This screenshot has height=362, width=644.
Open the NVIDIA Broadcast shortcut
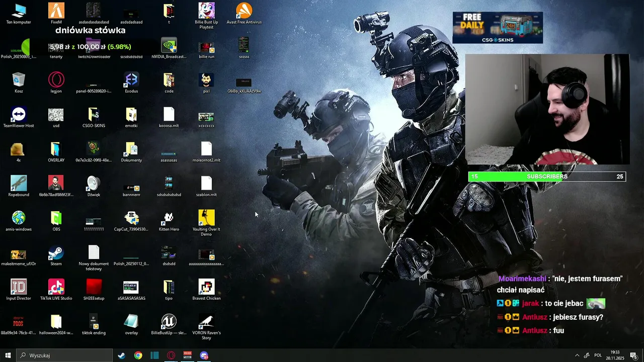click(169, 48)
